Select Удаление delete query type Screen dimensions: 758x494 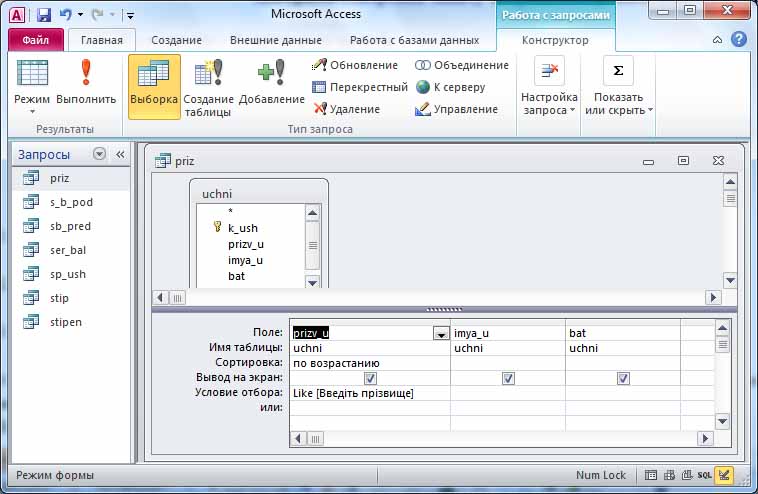(346, 109)
